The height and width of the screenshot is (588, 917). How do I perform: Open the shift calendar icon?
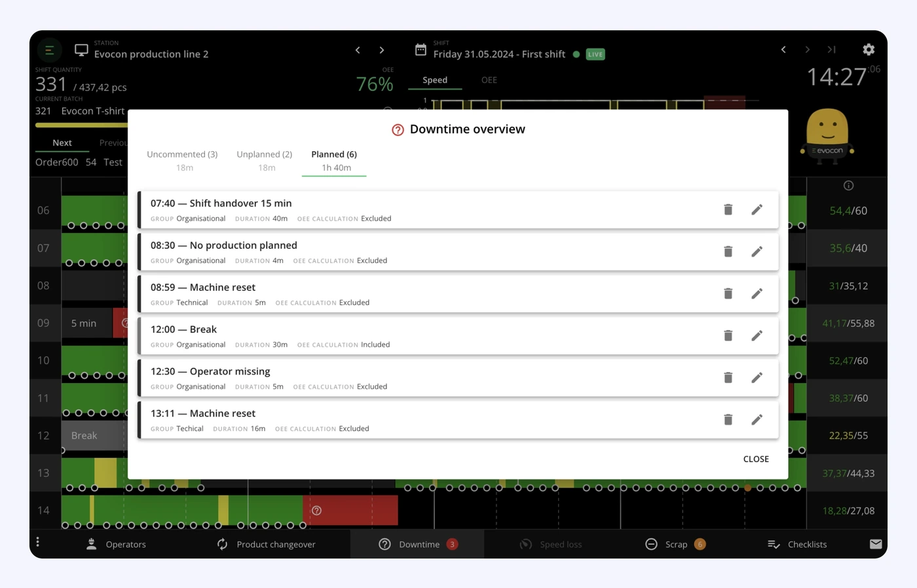(421, 50)
